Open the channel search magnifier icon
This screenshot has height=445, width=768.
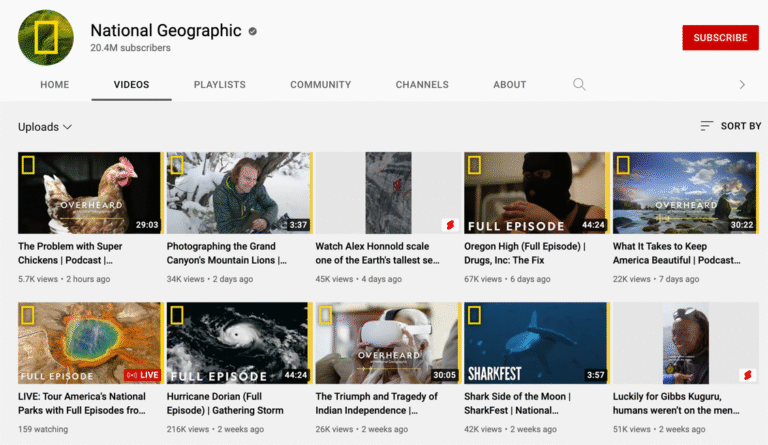coord(579,84)
